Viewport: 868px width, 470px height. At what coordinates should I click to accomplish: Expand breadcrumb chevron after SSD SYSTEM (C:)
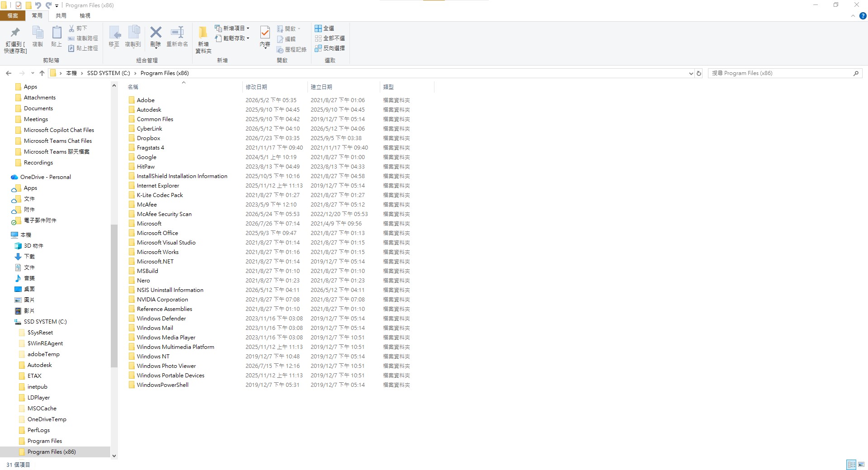(135, 73)
